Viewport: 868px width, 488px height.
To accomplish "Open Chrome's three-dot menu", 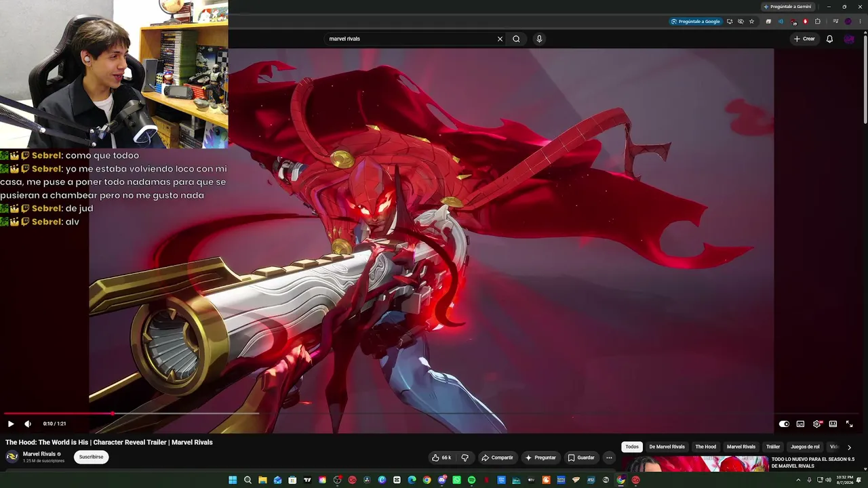I will pyautogui.click(x=859, y=21).
